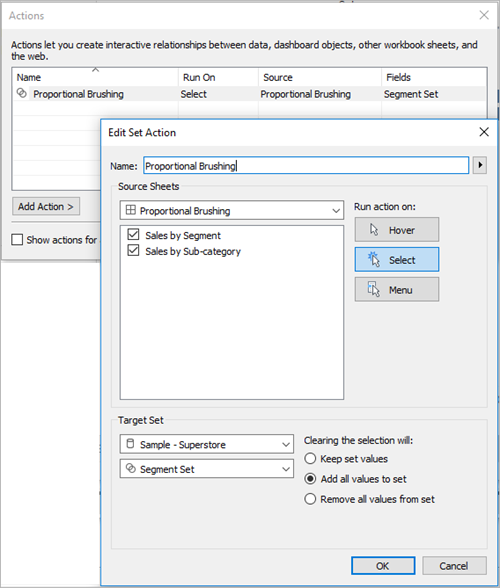Uncheck Sales by Segment sheet
Image resolution: width=500 pixels, height=588 pixels.
click(133, 234)
